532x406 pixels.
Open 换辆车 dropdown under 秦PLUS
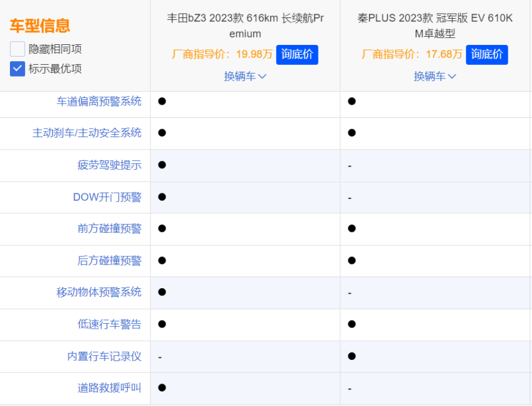435,76
